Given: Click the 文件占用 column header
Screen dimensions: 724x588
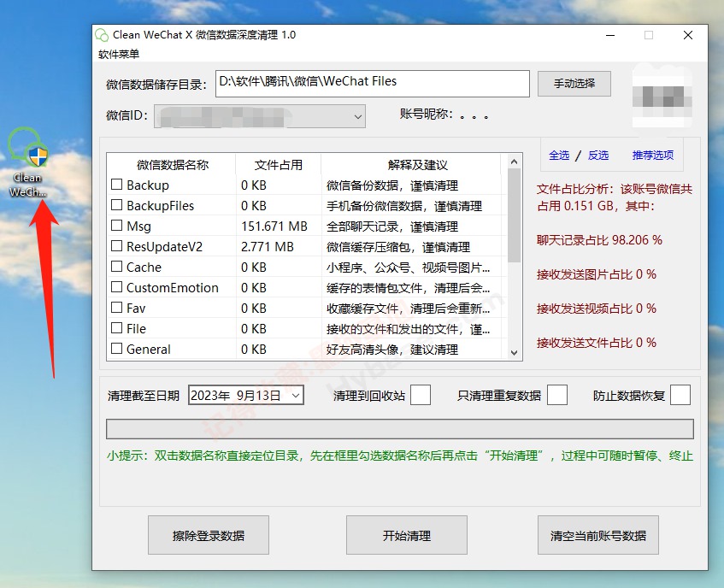Looking at the screenshot, I should [x=279, y=165].
